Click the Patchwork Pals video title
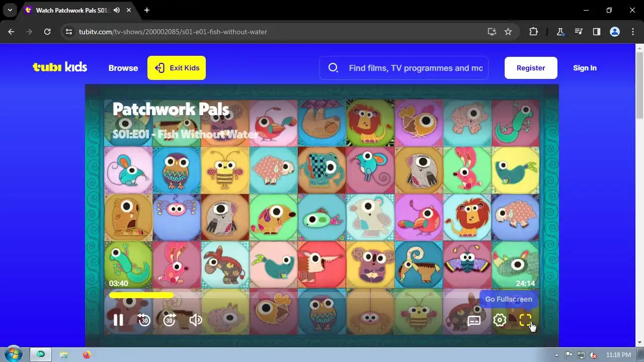The width and height of the screenshot is (644, 362). (x=171, y=109)
